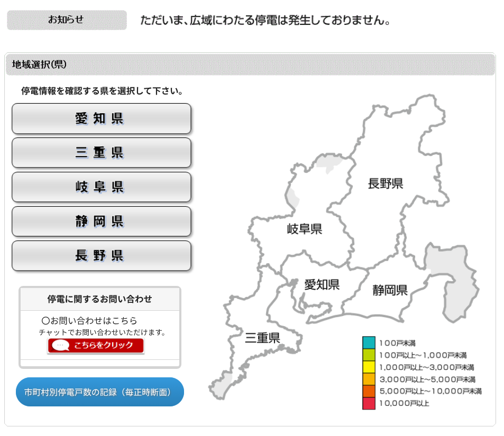This screenshot has width=504, height=436.
Task: Choose 静岡県 area on the map
Action: 389,290
